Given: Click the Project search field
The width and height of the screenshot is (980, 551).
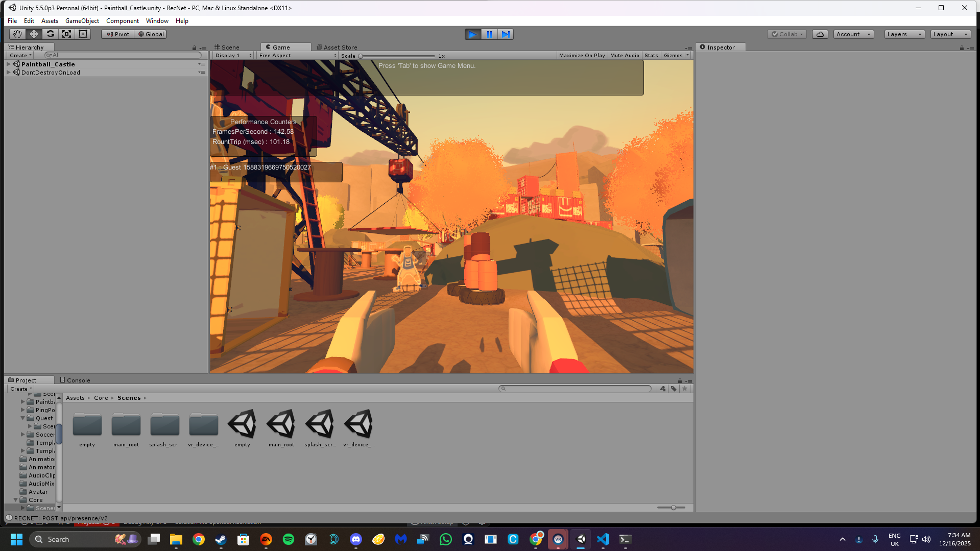Looking at the screenshot, I should (x=575, y=389).
